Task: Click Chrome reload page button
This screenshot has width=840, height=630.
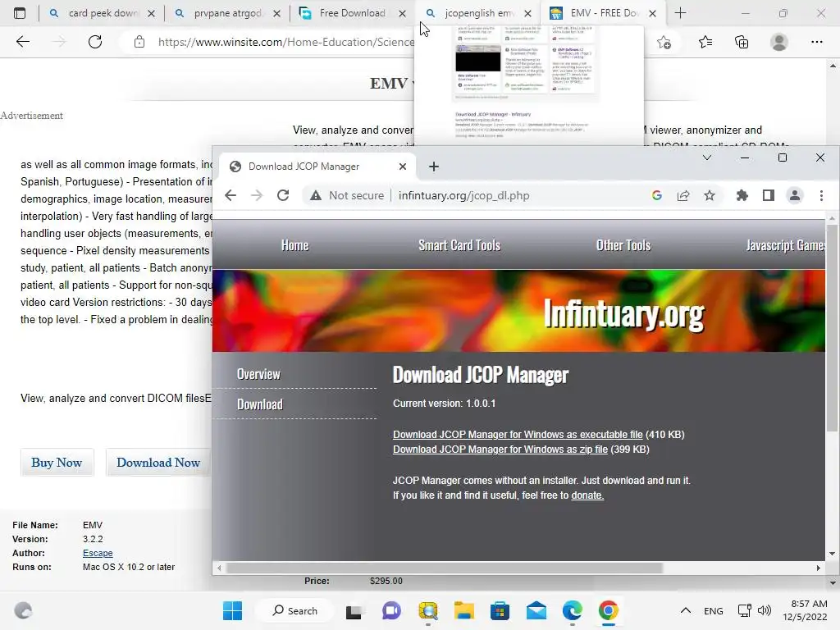Action: click(283, 195)
